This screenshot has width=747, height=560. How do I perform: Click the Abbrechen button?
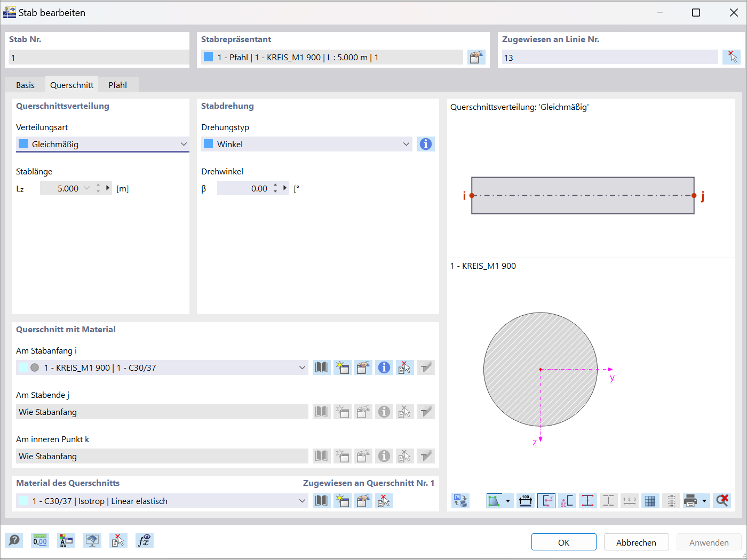tap(637, 542)
